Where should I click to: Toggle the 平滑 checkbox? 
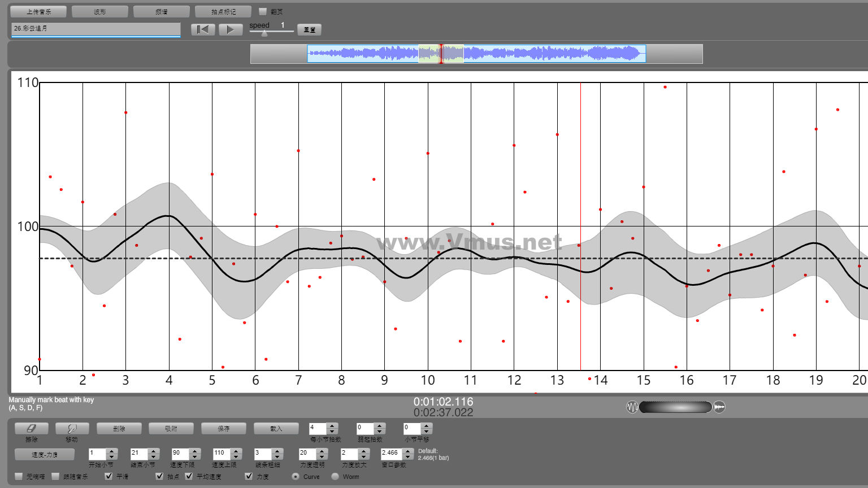point(109,476)
